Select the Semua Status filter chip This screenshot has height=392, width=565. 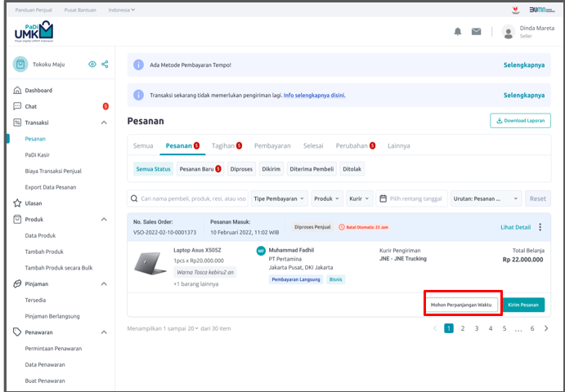153,169
